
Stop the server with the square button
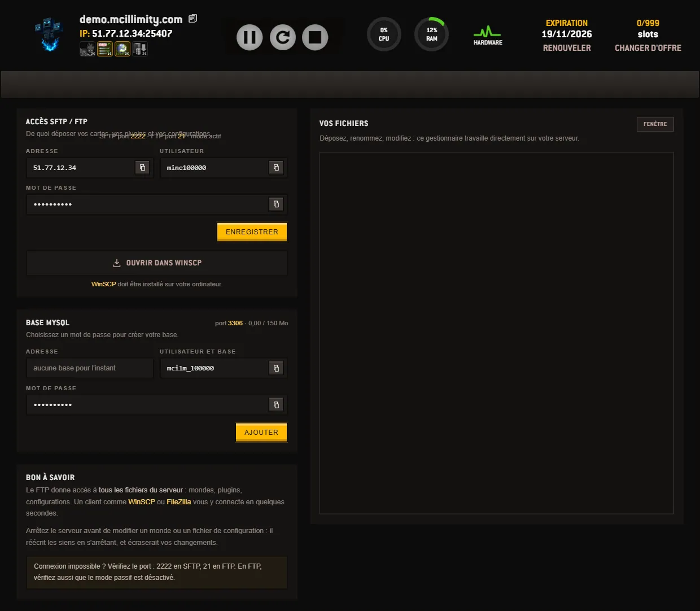point(315,37)
